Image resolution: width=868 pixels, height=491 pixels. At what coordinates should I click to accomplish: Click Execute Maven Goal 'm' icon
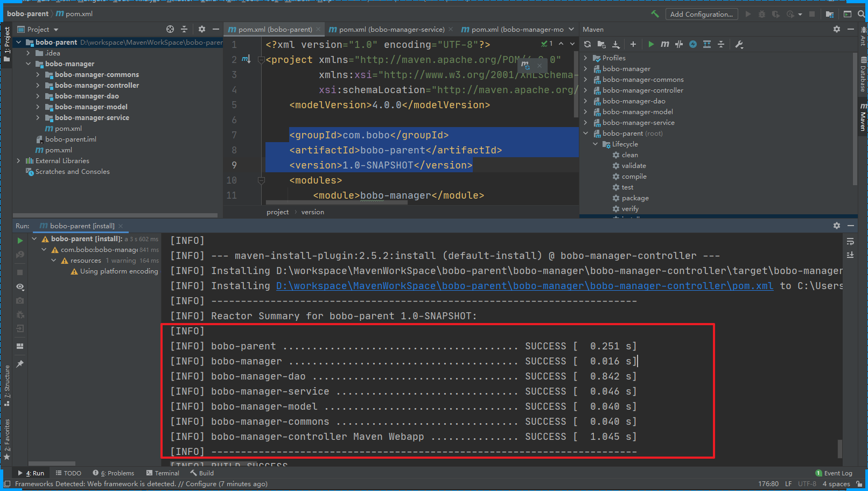point(665,44)
